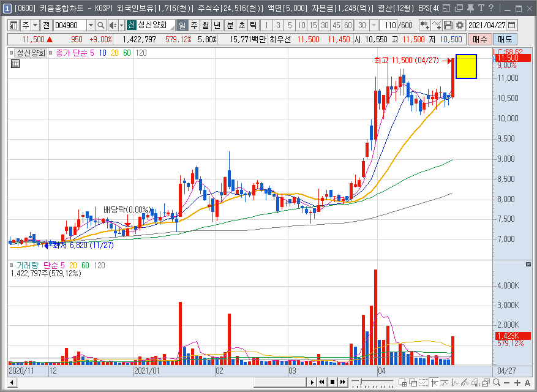Select minute 분 period toggle

(230, 25)
